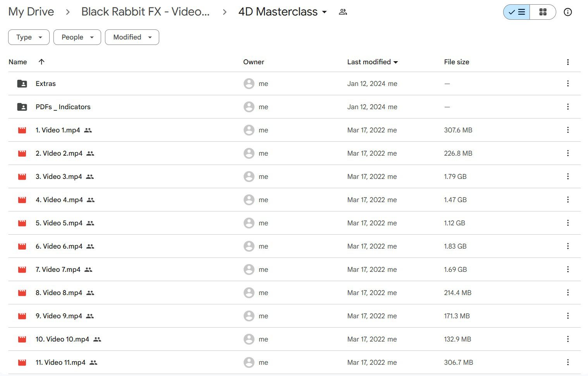Click the Owner column header
The image size is (588, 376).
[x=254, y=62]
